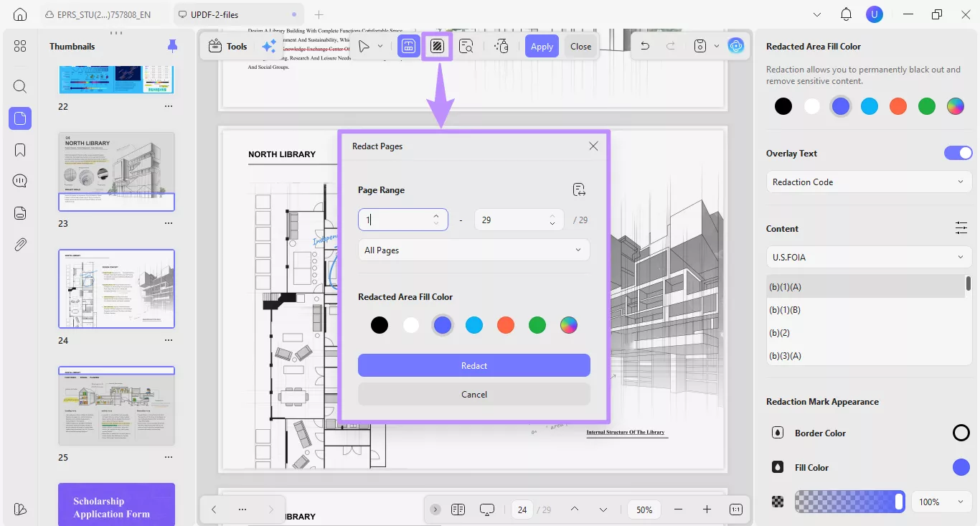The height and width of the screenshot is (526, 980).
Task: Click the swap page range icon
Action: coord(580,190)
